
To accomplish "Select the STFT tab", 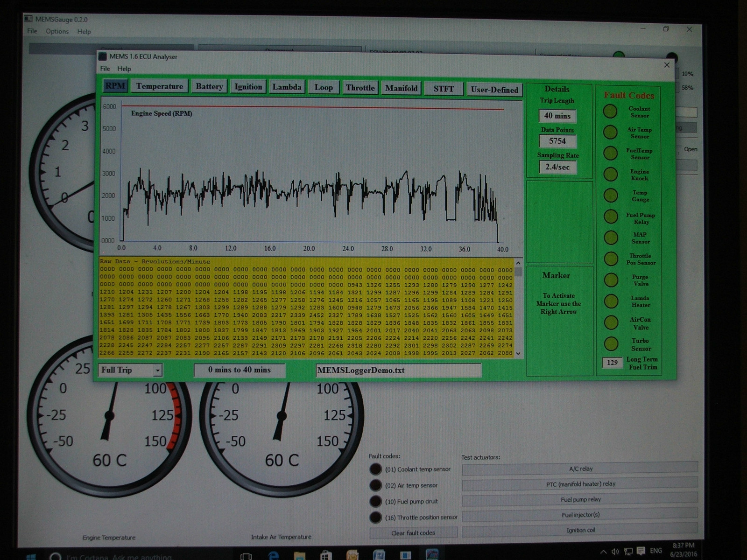I will coord(444,89).
